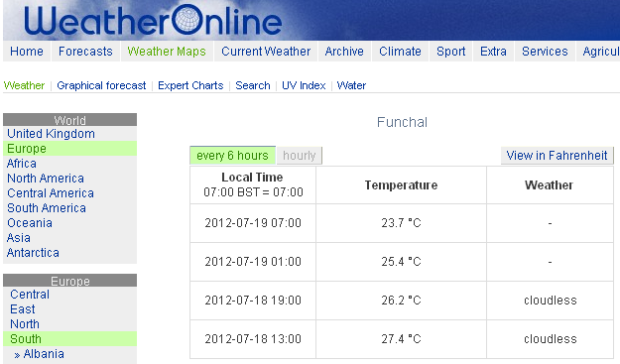Switch to hourly tab
The image size is (620, 364).
pyautogui.click(x=300, y=156)
